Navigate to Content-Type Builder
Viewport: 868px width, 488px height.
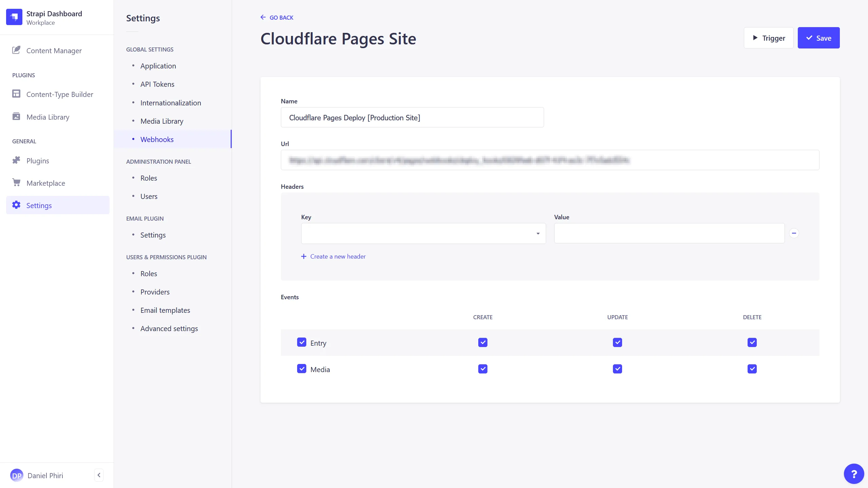tap(60, 94)
